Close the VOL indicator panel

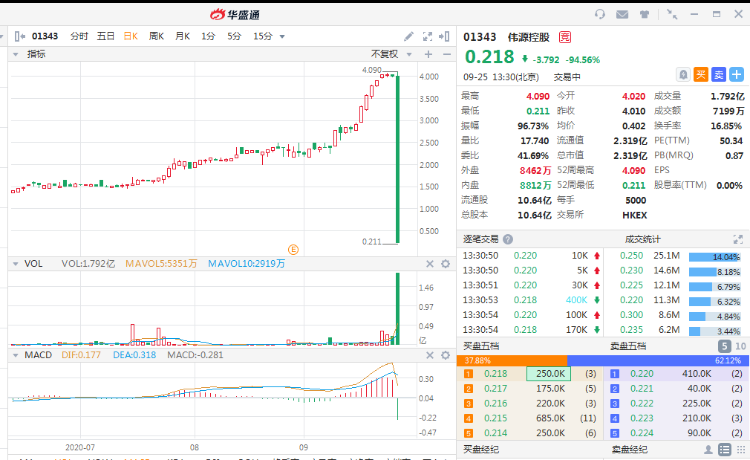(x=430, y=263)
